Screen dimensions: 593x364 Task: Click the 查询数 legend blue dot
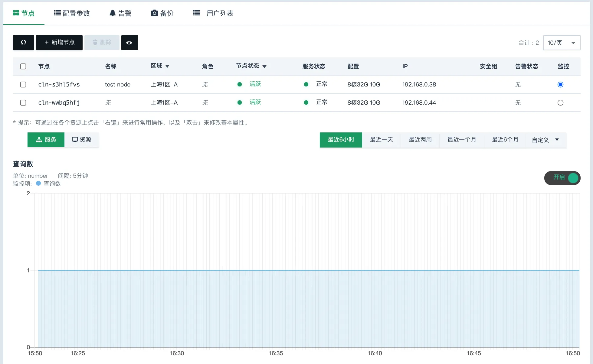coord(38,183)
